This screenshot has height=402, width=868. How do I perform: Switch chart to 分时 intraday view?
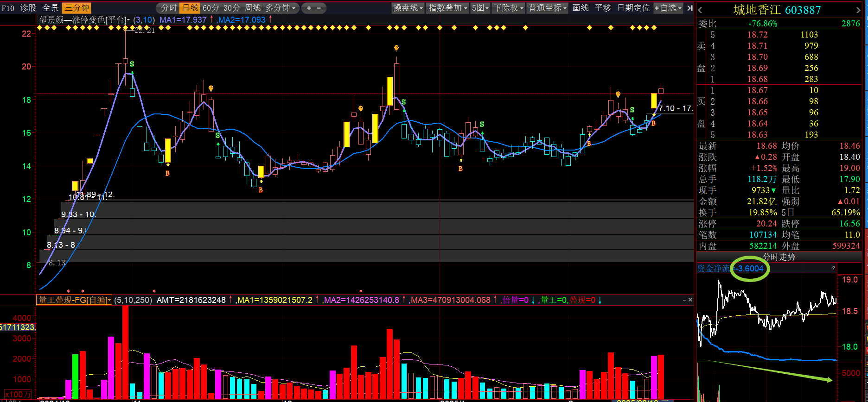(x=169, y=8)
